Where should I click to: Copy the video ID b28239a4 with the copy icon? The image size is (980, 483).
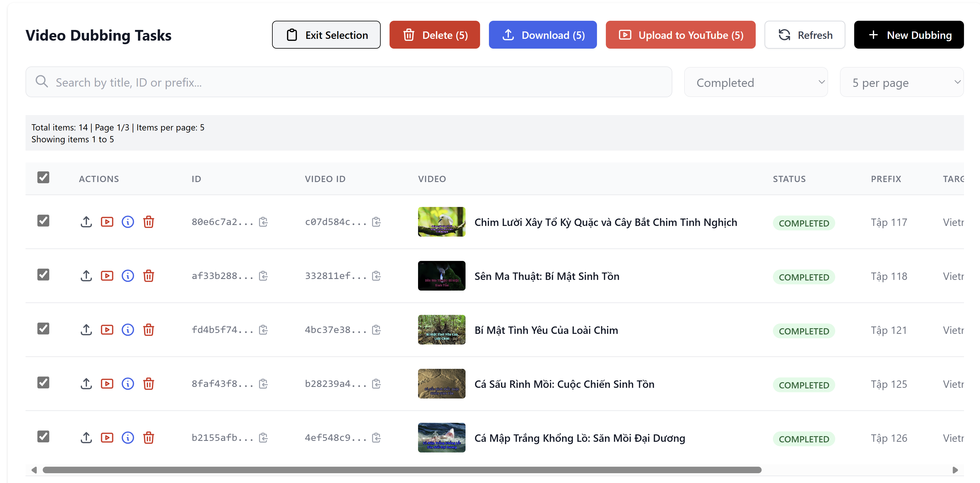(x=376, y=384)
